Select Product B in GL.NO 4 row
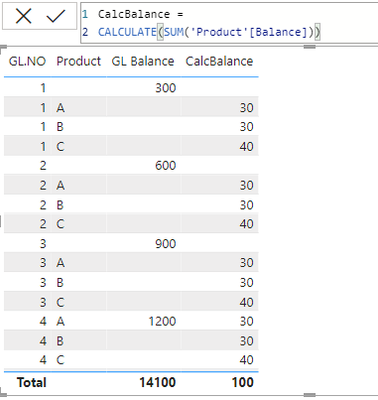 click(60, 341)
